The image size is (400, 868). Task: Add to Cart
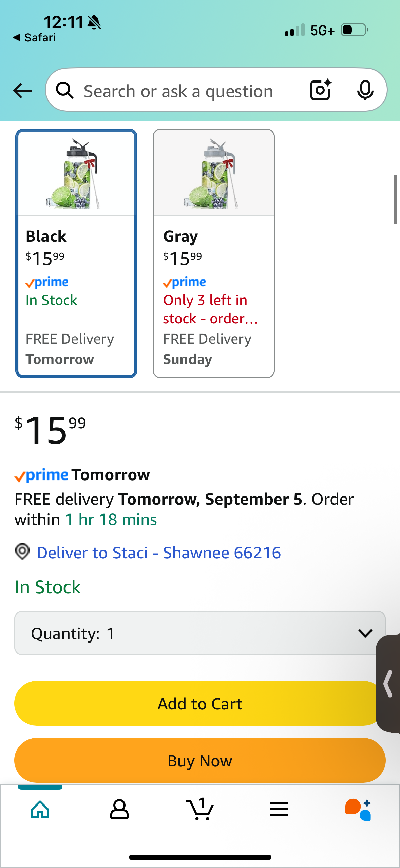[200, 703]
